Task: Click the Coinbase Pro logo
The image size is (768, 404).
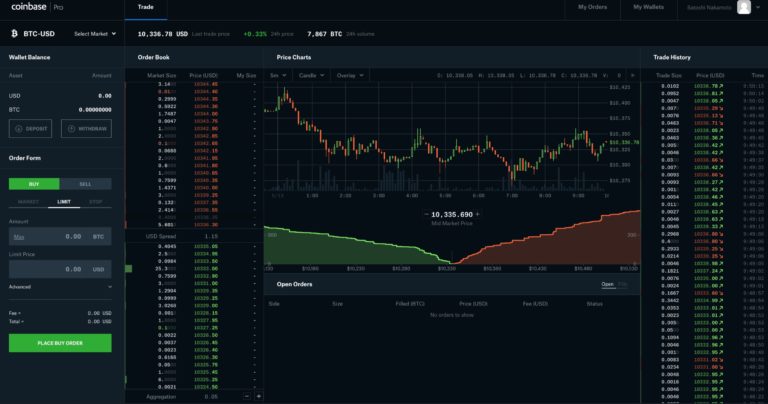Action: 37,7
